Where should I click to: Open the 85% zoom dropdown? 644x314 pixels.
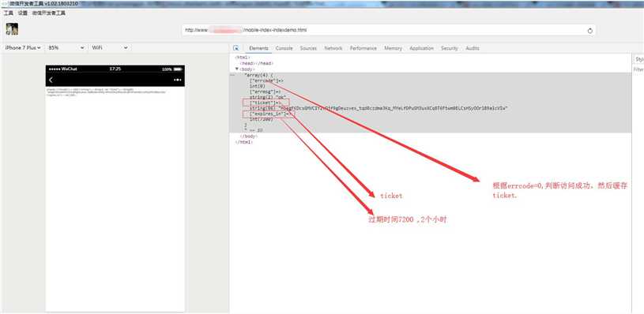tap(66, 48)
